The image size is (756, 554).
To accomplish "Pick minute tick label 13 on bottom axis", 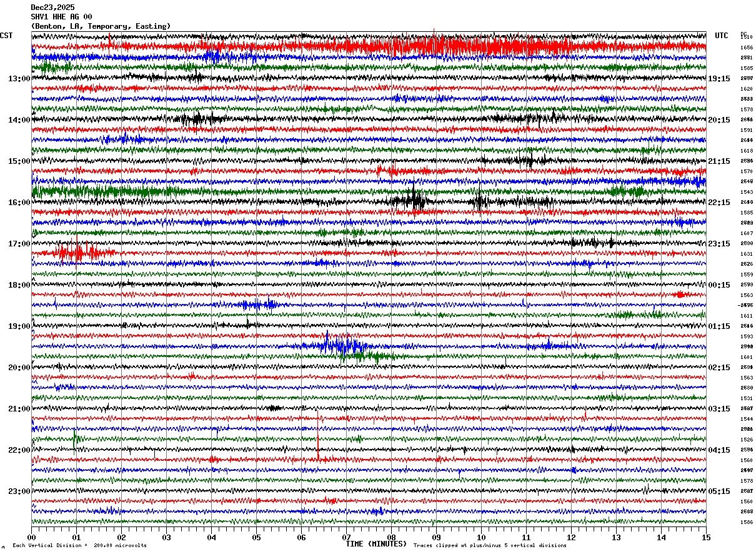I will coord(616,537).
